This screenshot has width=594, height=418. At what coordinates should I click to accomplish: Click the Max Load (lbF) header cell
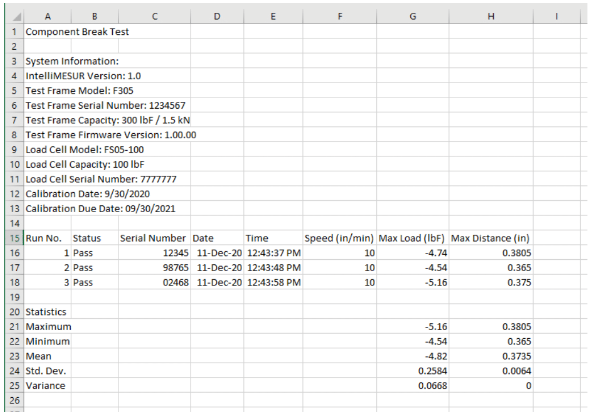[x=413, y=238]
